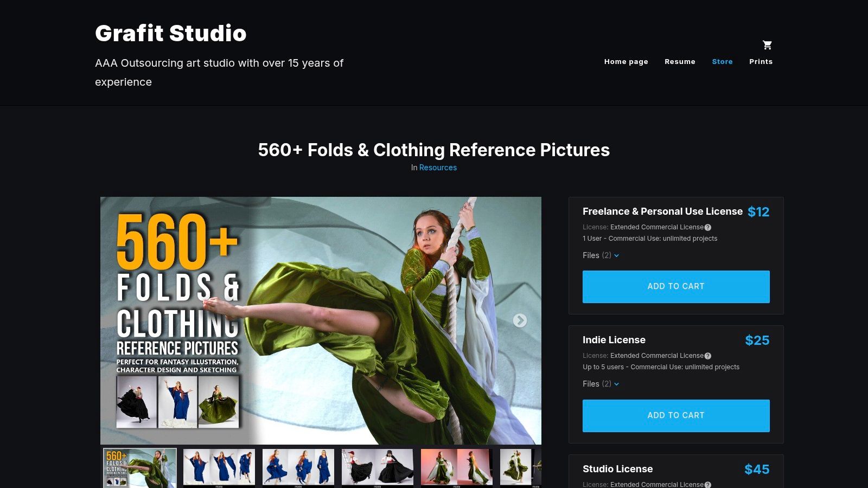Open the shopping cart icon
868x488 pixels.
[x=767, y=45]
